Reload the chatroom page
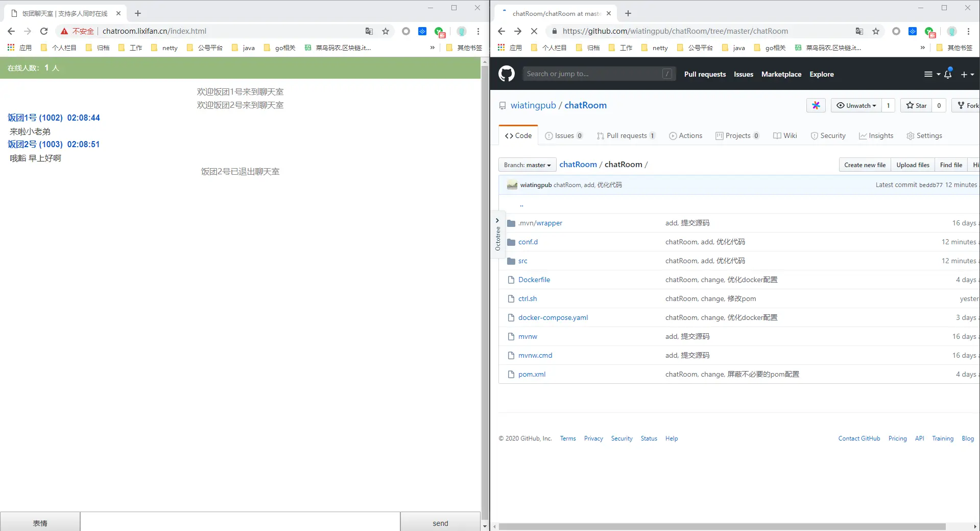 44,31
